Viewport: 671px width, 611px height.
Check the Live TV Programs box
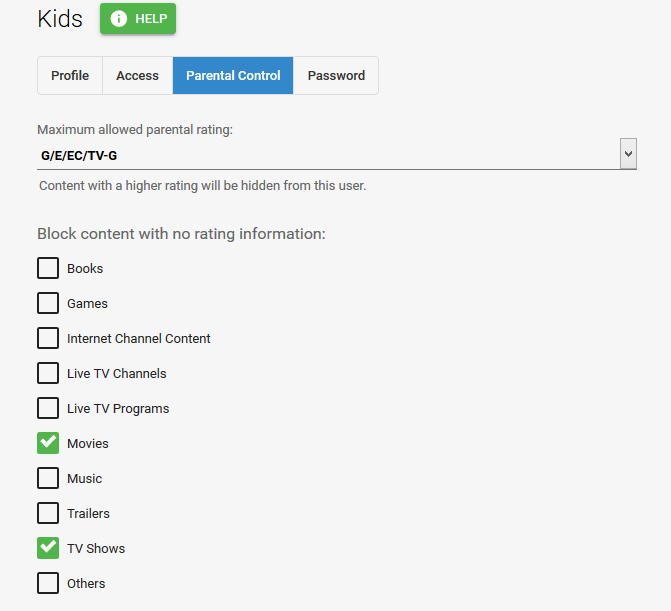pyautogui.click(x=48, y=408)
